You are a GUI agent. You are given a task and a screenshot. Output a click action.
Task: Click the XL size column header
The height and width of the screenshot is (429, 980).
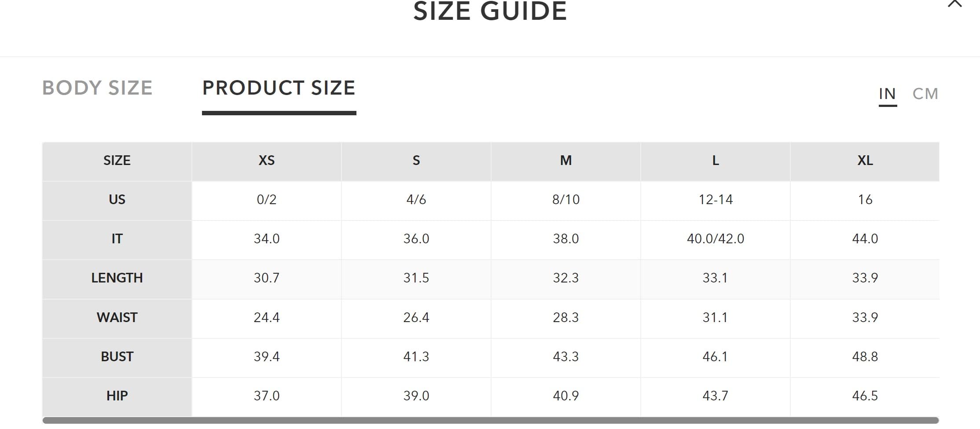pyautogui.click(x=865, y=161)
